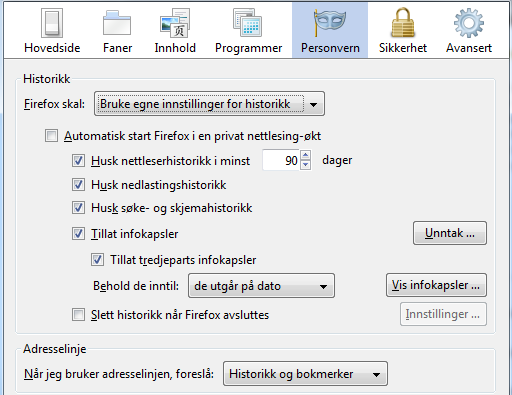The image size is (512, 395).
Task: Toggle Slett historikk når Firefox avsluttes
Action: (78, 315)
